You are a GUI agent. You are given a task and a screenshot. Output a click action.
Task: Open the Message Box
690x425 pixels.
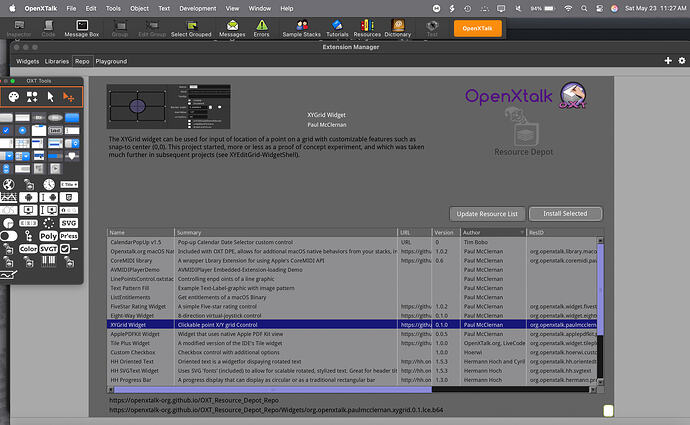coord(82,29)
